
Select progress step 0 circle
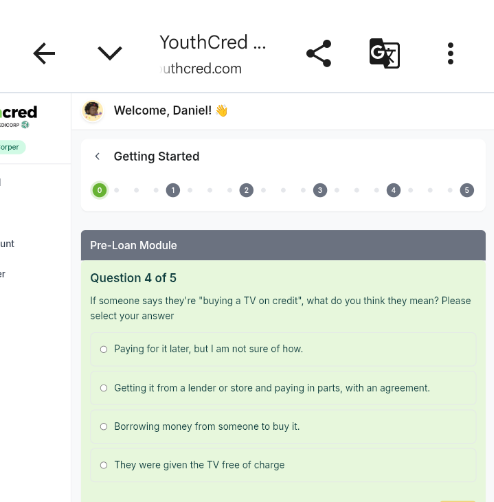click(99, 190)
